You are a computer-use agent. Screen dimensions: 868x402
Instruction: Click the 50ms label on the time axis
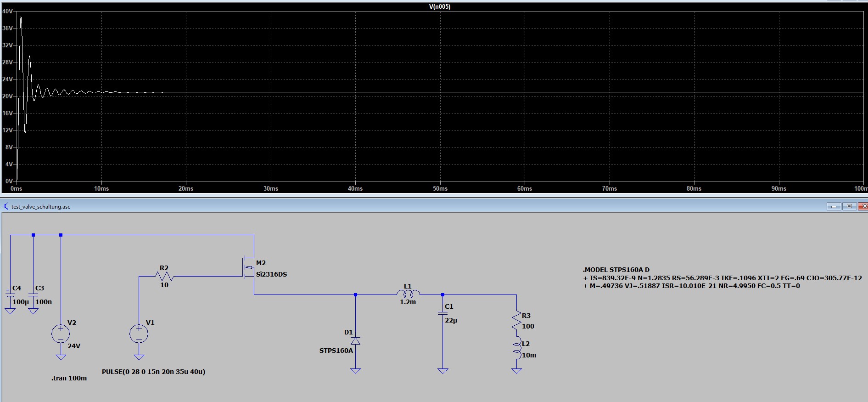coord(440,188)
